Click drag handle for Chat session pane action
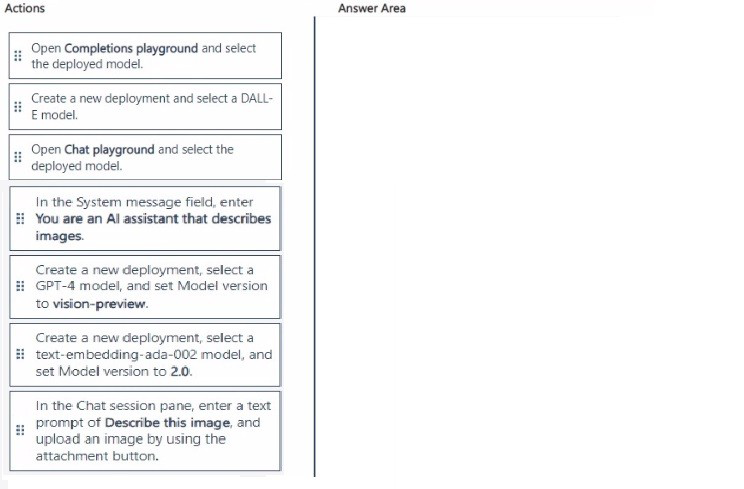Screen dimensions: 744x489 [20, 430]
